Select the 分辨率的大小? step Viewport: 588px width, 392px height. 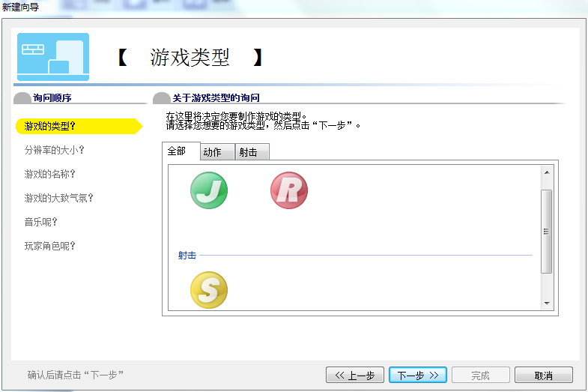55,150
